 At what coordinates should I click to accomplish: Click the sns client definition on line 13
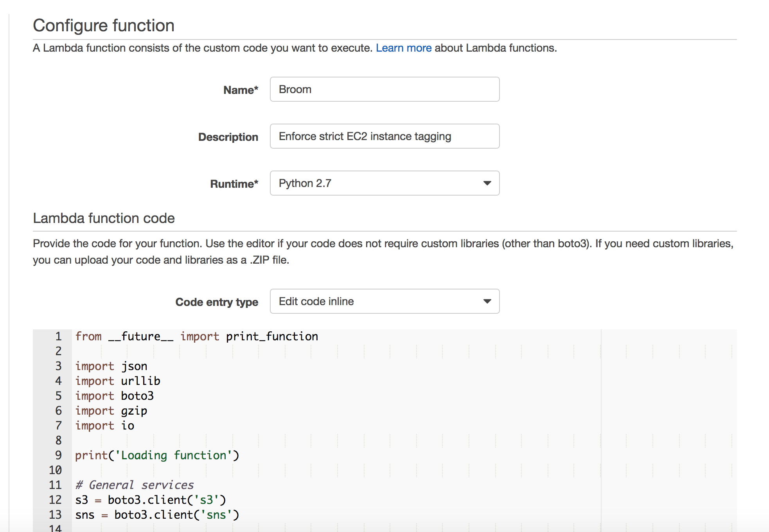pos(156,514)
